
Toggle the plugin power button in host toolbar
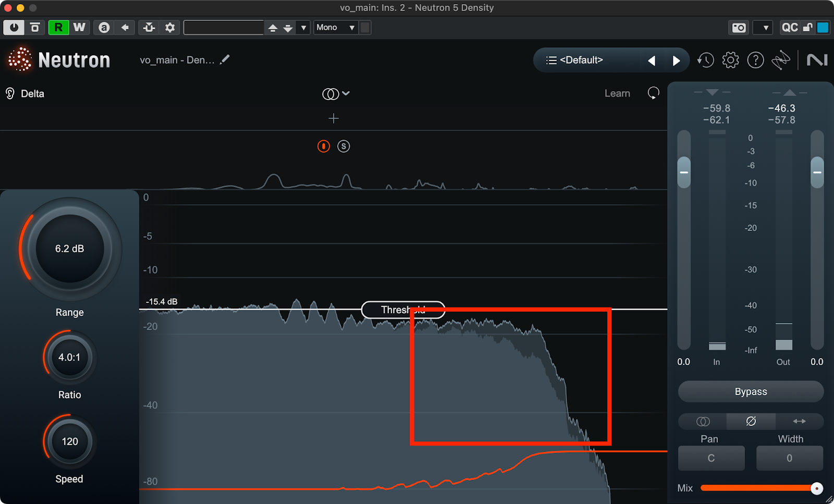pyautogui.click(x=14, y=28)
